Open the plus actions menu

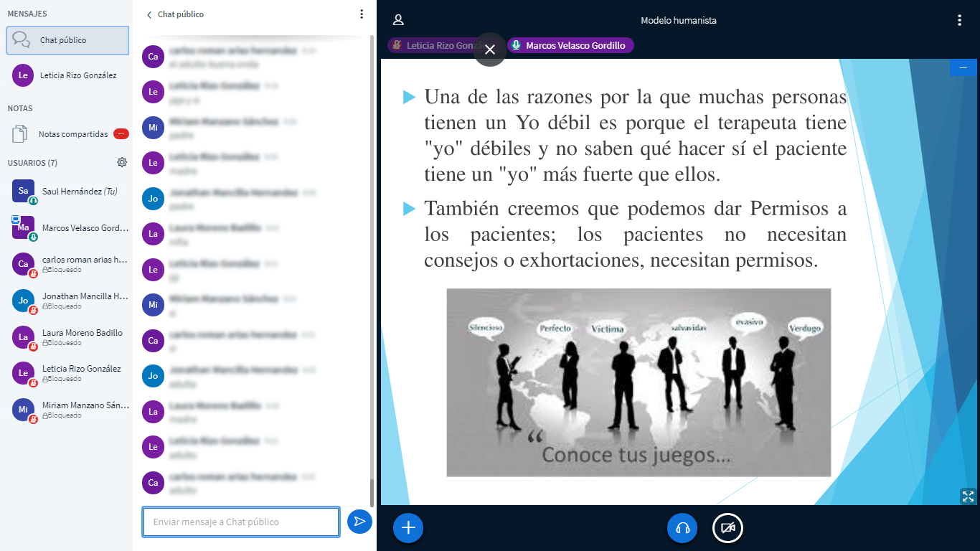pyautogui.click(x=408, y=528)
